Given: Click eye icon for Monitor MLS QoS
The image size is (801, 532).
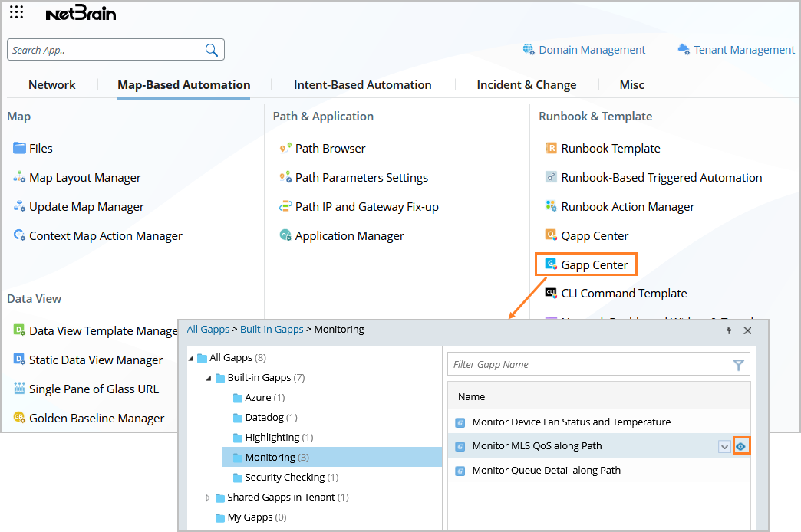Looking at the screenshot, I should pos(741,446).
